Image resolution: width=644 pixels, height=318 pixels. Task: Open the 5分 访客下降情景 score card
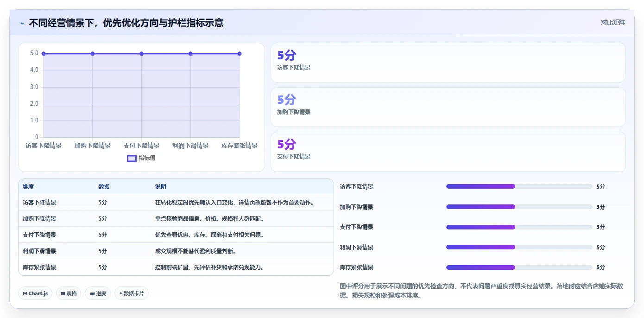448,63
